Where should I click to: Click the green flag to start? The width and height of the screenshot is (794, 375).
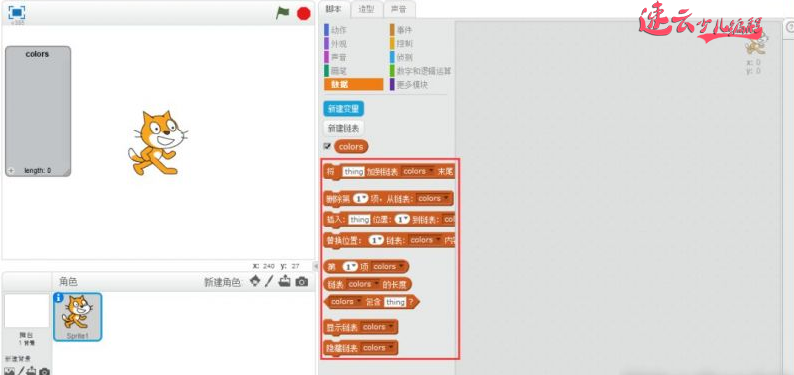pyautogui.click(x=283, y=13)
